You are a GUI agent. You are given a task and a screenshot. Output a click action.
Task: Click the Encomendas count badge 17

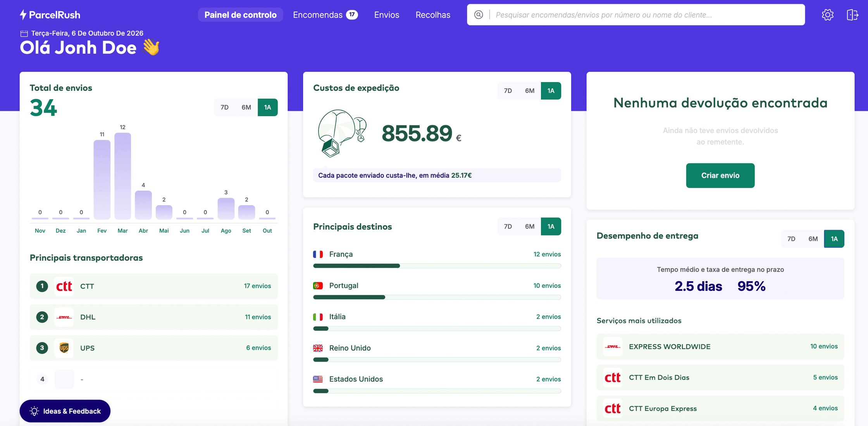pos(352,15)
